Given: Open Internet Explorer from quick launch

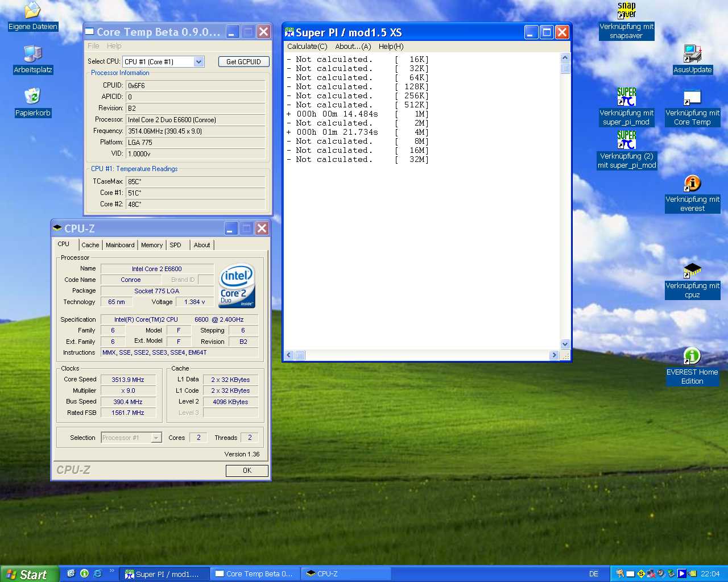Looking at the screenshot, I should 97,573.
